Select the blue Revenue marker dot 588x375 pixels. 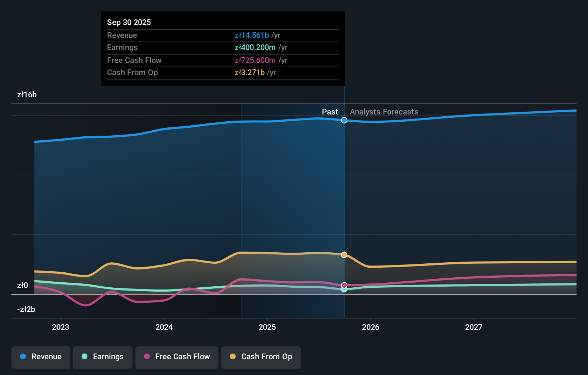tap(344, 120)
